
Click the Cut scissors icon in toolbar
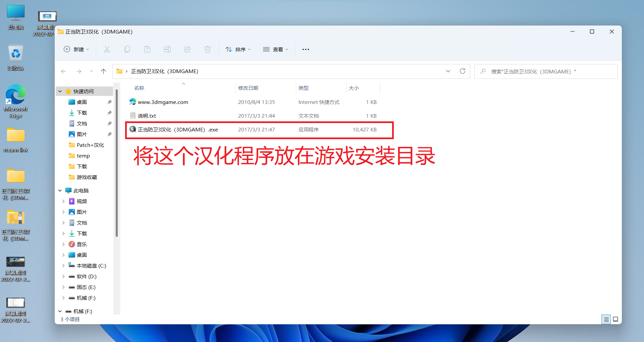click(x=107, y=49)
